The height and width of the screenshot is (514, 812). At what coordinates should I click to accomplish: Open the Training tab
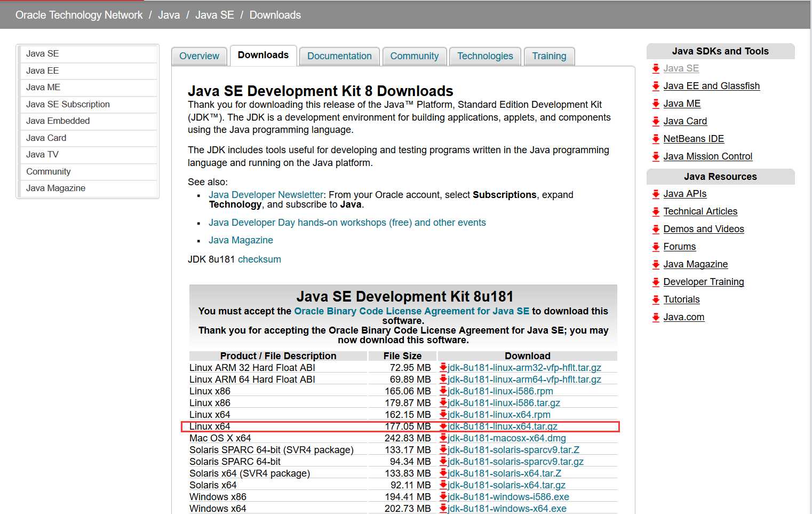click(x=549, y=56)
